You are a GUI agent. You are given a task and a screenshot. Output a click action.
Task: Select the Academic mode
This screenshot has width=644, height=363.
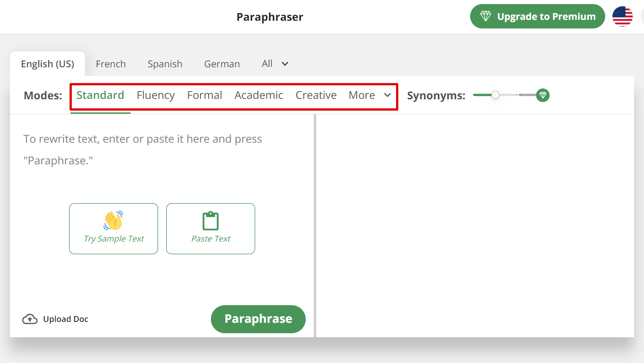click(x=259, y=95)
